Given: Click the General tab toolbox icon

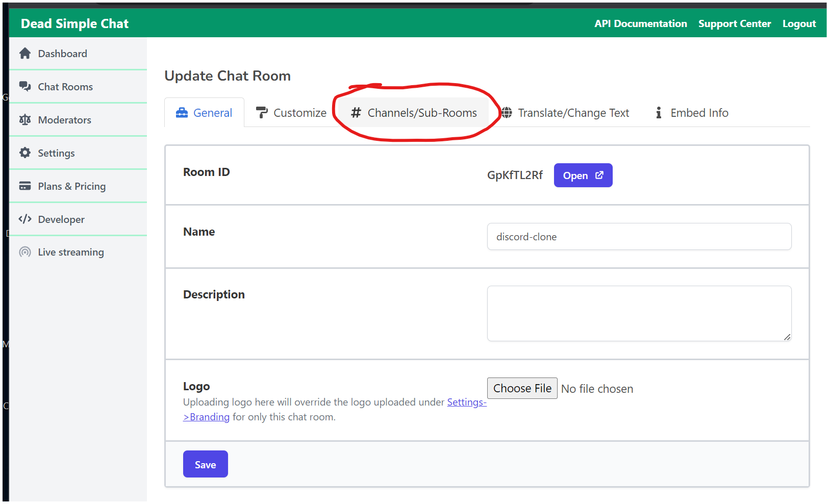Looking at the screenshot, I should point(182,113).
